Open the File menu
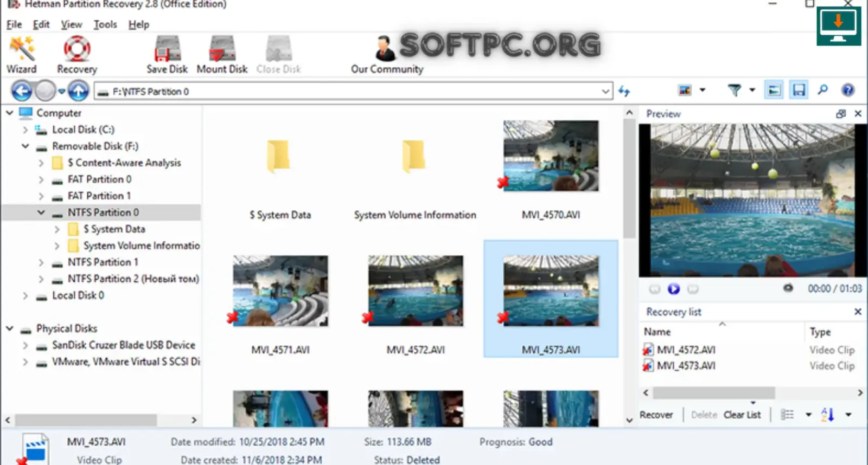868x465 pixels. click(x=14, y=24)
